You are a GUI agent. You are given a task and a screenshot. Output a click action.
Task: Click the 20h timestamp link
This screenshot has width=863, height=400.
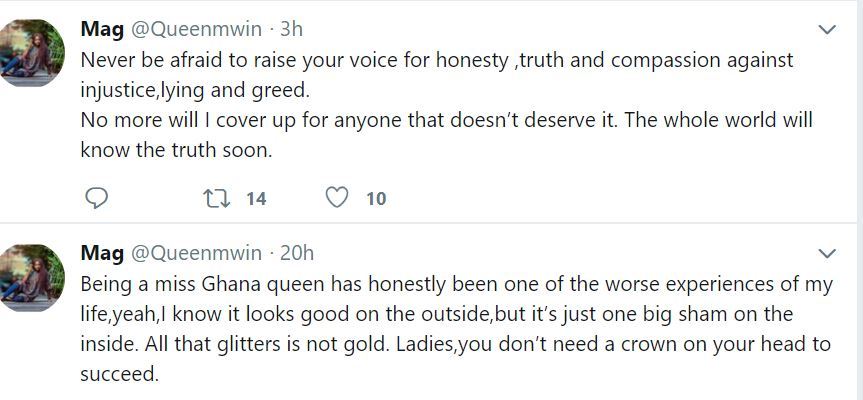point(297,253)
